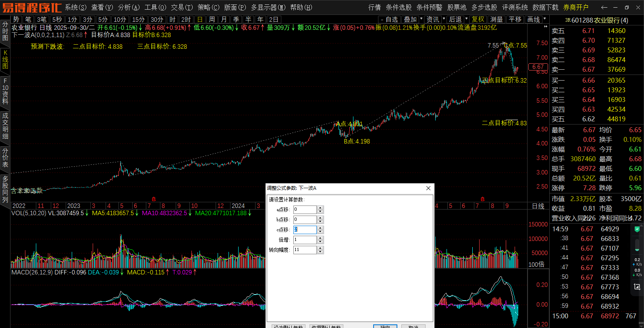This screenshot has width=644, height=328.
Task: Click the 转向幅度 input field
Action: click(x=305, y=250)
